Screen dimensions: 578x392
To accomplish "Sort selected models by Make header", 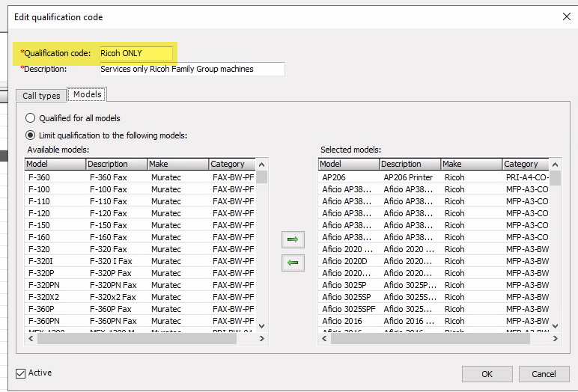I will click(472, 164).
